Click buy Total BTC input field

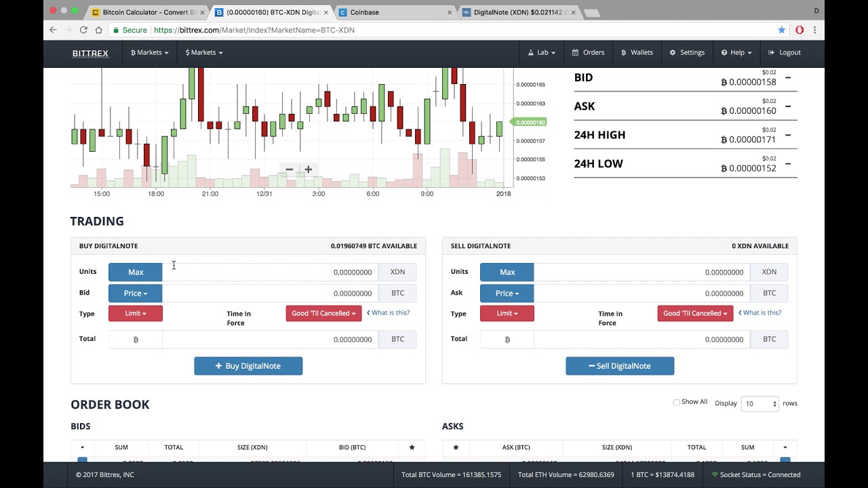270,340
